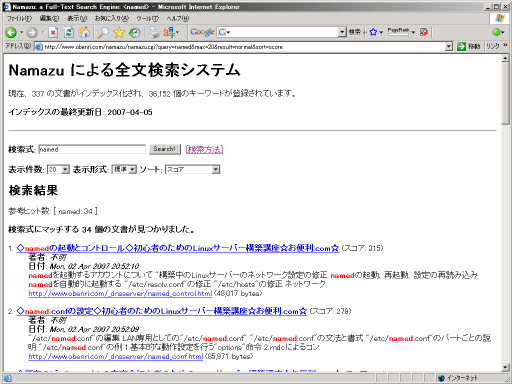Open the 表示件数 dropdown showing 20
This screenshot has width=512, height=384.
coord(58,170)
